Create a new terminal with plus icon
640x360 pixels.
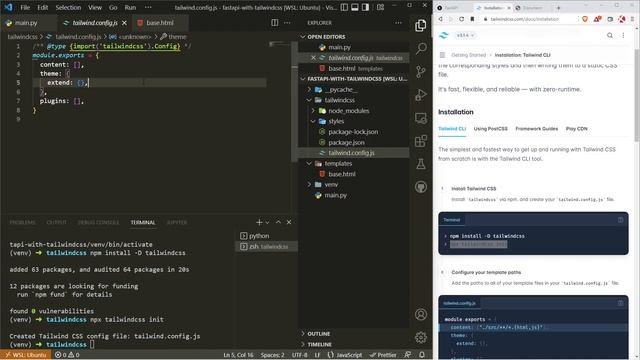(x=259, y=222)
